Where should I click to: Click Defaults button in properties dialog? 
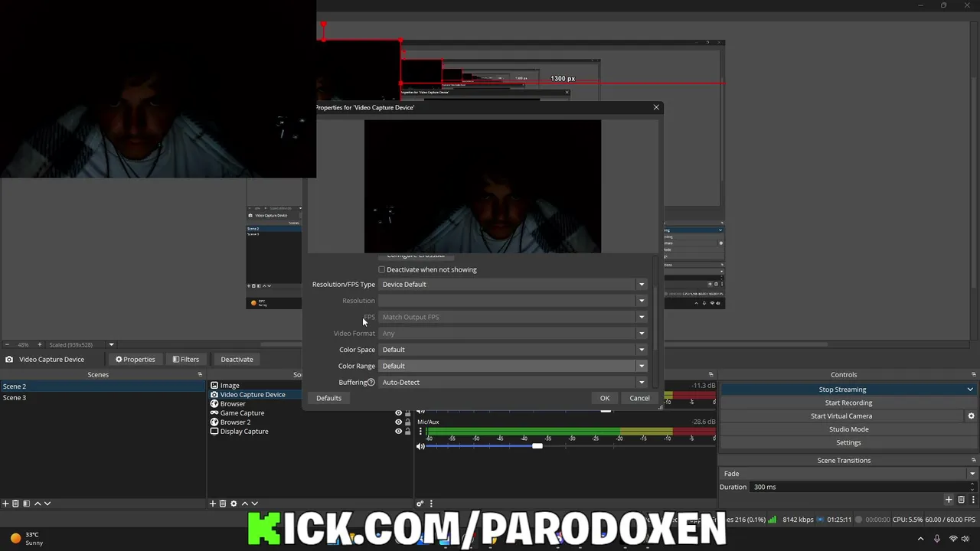pos(328,398)
